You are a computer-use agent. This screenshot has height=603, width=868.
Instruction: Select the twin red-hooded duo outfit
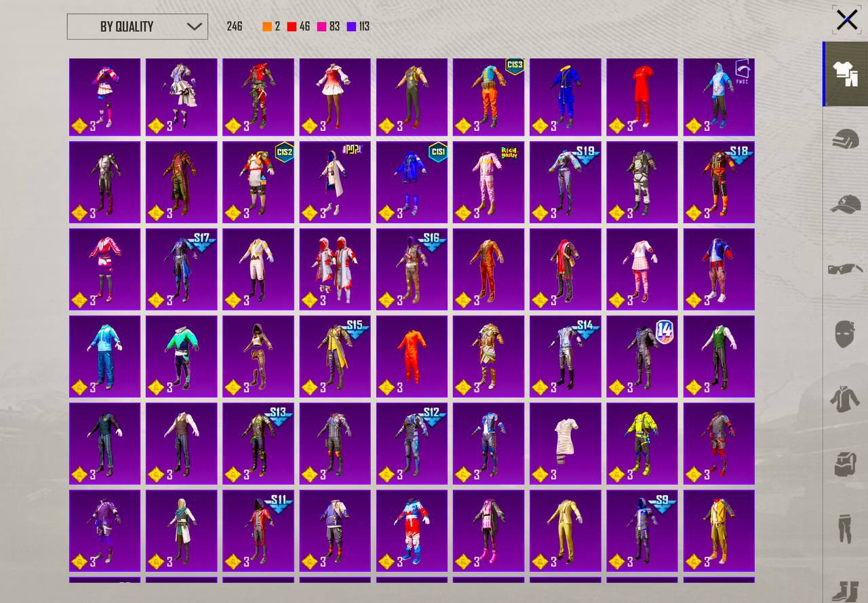tap(335, 269)
